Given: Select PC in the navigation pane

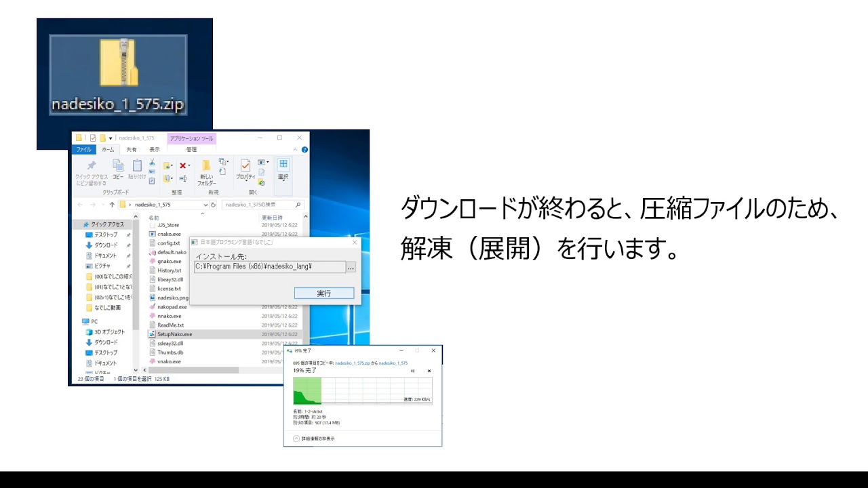Looking at the screenshot, I should click(x=90, y=321).
